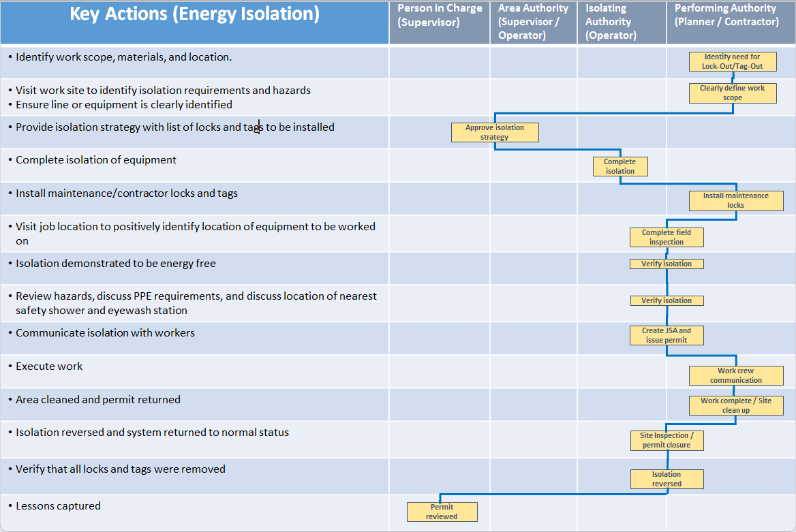The height and width of the screenshot is (532, 796).
Task: Select the 'Site Inspection / permit closure' box
Action: pyautogui.click(x=666, y=441)
